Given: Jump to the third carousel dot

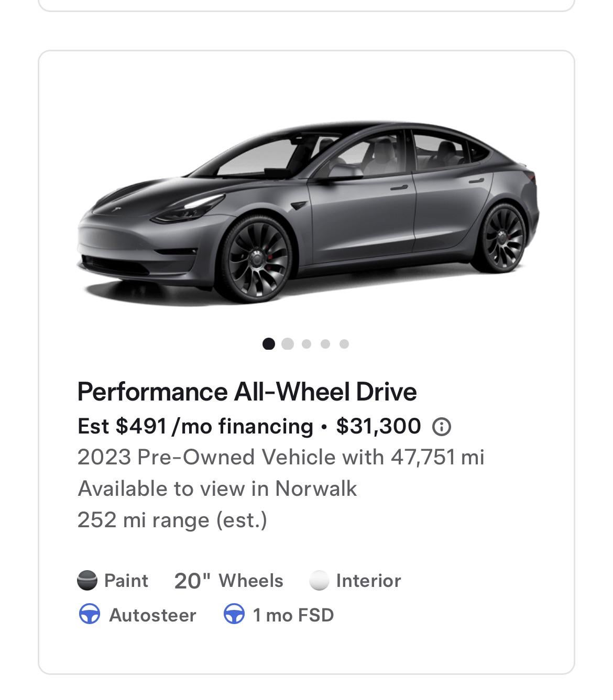Looking at the screenshot, I should pos(306,343).
